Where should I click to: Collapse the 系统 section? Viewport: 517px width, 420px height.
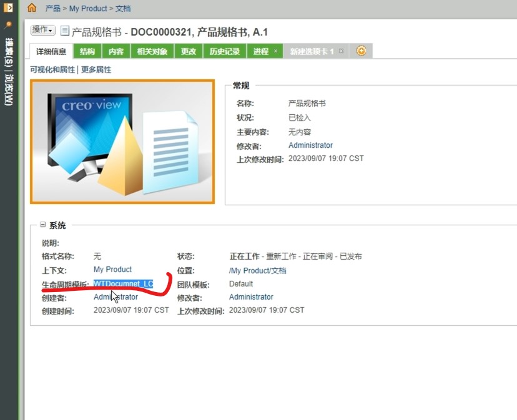42,225
